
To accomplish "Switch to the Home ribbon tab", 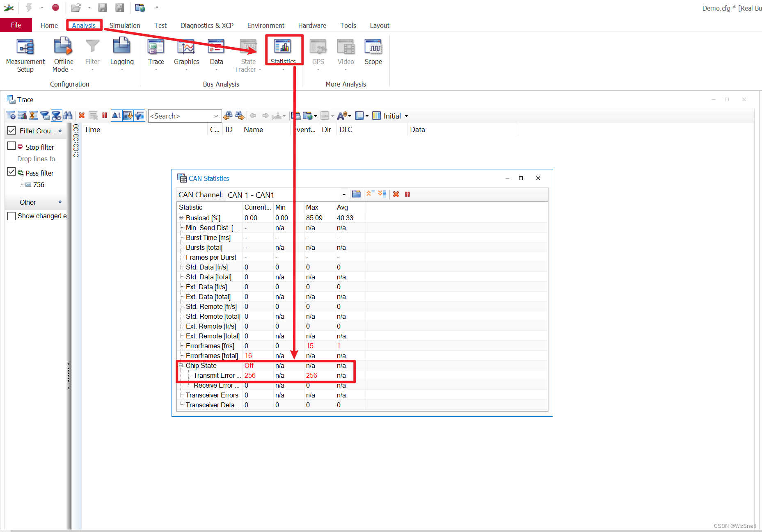I will pyautogui.click(x=49, y=25).
